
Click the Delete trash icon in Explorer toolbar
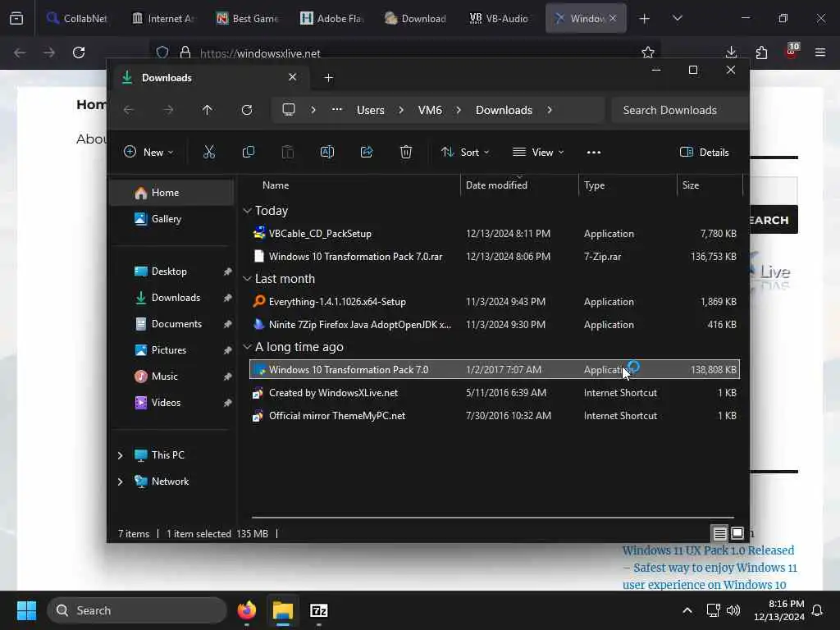pyautogui.click(x=406, y=152)
